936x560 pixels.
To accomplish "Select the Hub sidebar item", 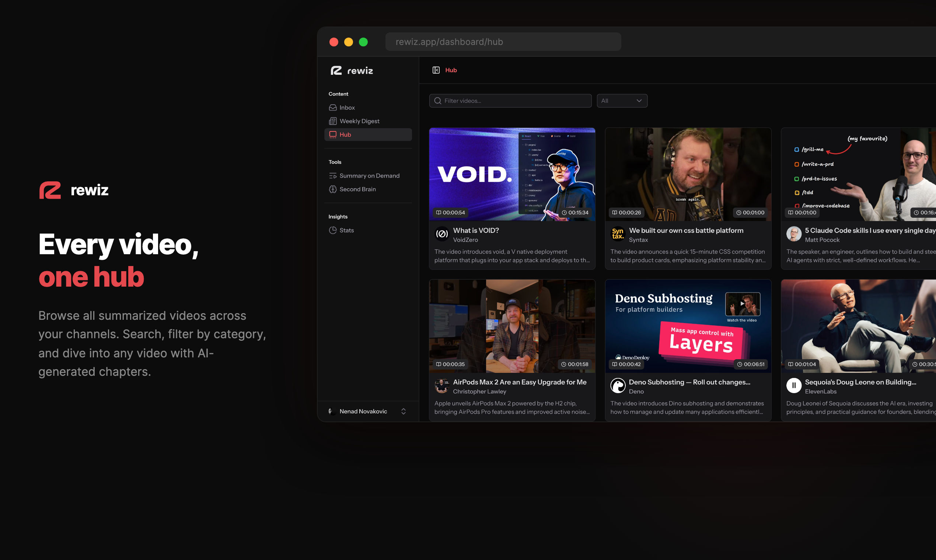I will coord(345,135).
